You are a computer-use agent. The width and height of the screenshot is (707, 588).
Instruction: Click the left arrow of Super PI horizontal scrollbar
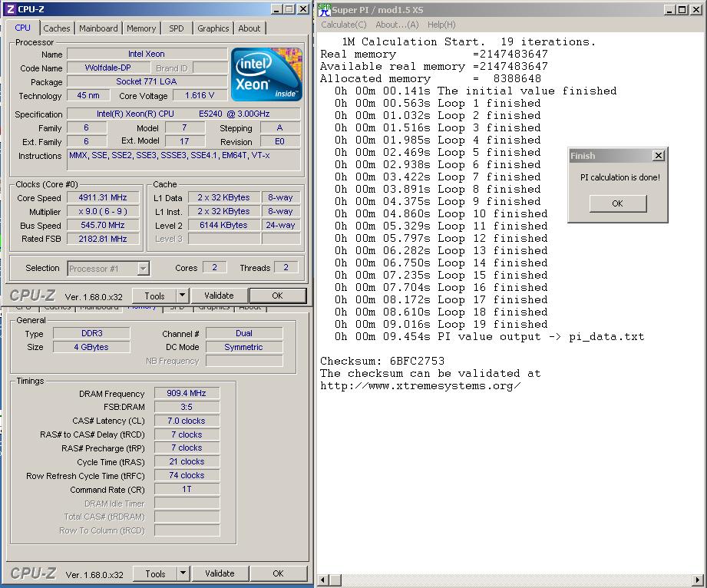click(323, 580)
